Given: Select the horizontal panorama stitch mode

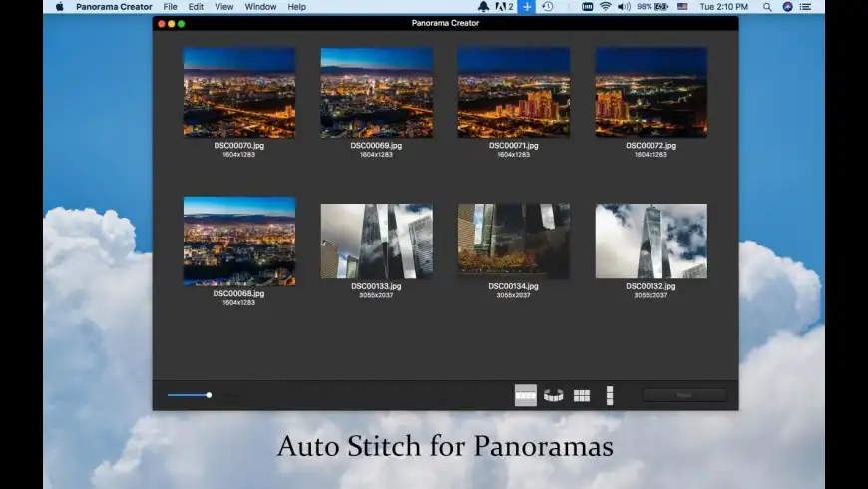Looking at the screenshot, I should [x=526, y=395].
